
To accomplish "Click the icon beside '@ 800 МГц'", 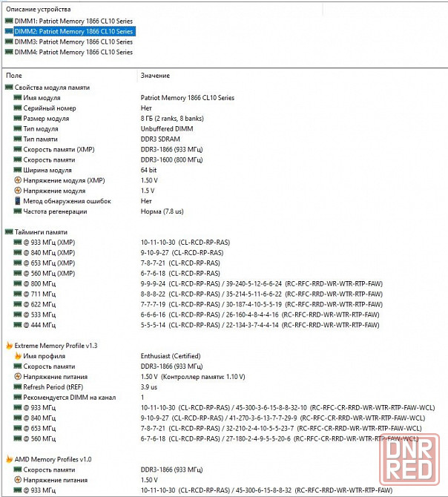I will click(18, 283).
